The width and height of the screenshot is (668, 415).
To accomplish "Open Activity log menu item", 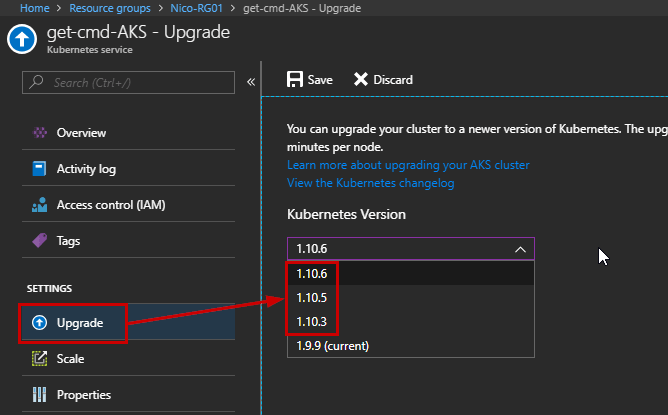I will pos(128,169).
